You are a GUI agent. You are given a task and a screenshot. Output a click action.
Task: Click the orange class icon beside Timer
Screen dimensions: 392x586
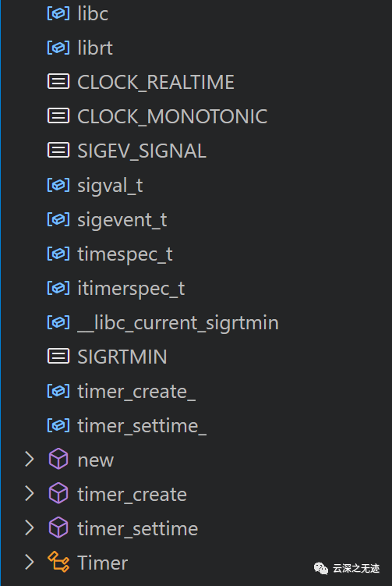coord(58,562)
